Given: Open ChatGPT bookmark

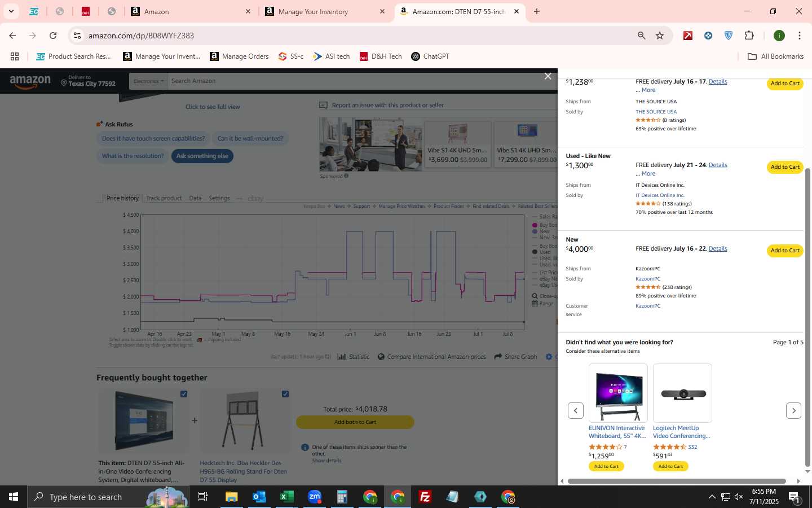Looking at the screenshot, I should coord(430,56).
